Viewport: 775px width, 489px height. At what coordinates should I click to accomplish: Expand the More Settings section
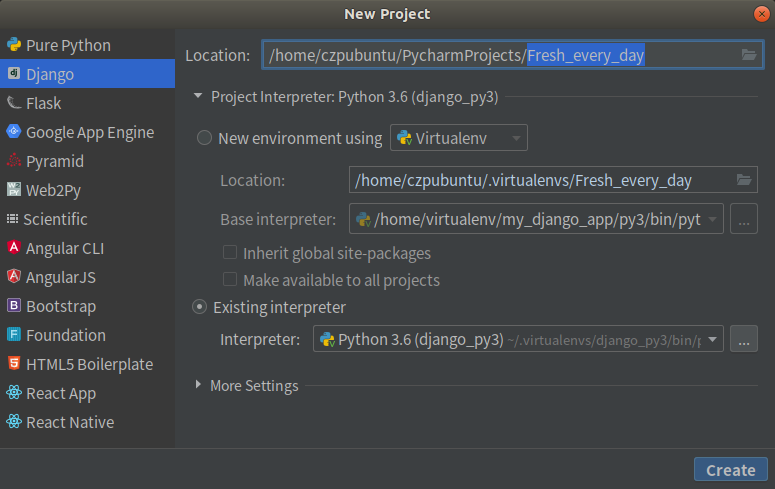(199, 385)
